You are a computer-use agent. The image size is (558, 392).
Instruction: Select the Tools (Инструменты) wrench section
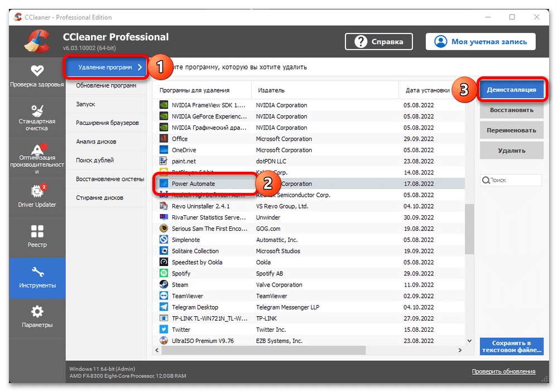coord(37,278)
